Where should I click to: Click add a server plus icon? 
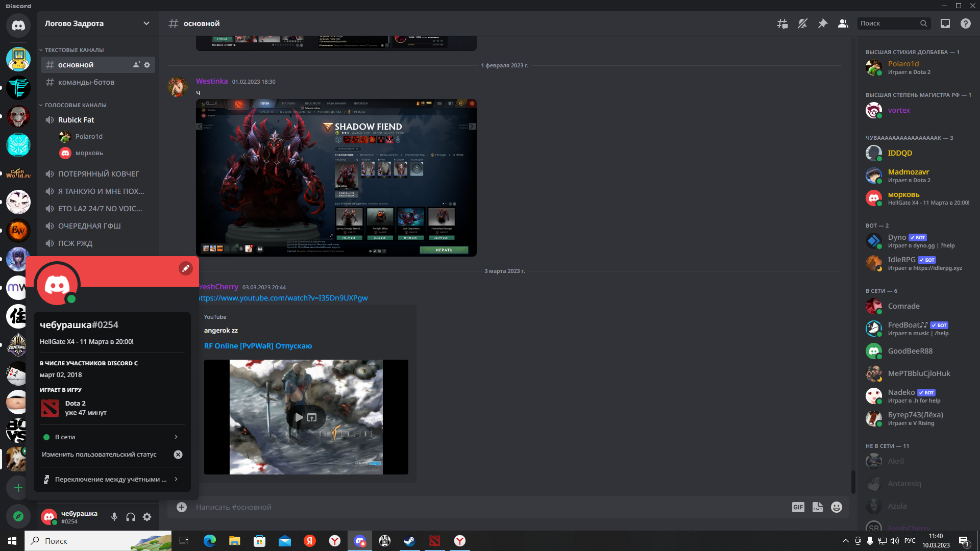click(x=18, y=488)
